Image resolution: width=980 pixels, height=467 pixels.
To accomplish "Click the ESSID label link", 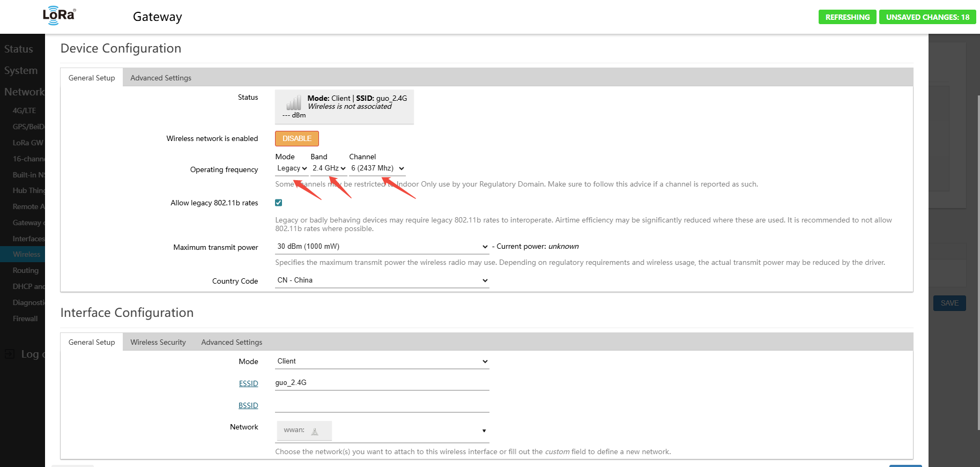I will pos(248,383).
